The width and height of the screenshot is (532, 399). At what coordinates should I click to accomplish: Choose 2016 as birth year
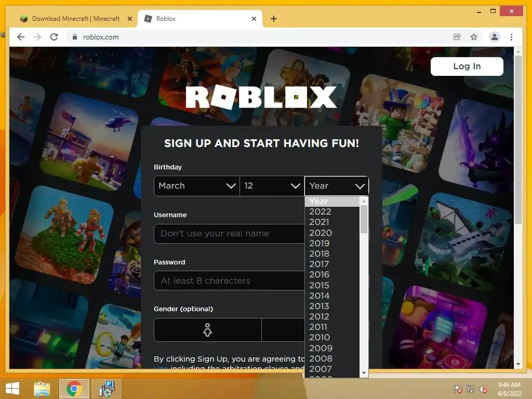(332, 274)
